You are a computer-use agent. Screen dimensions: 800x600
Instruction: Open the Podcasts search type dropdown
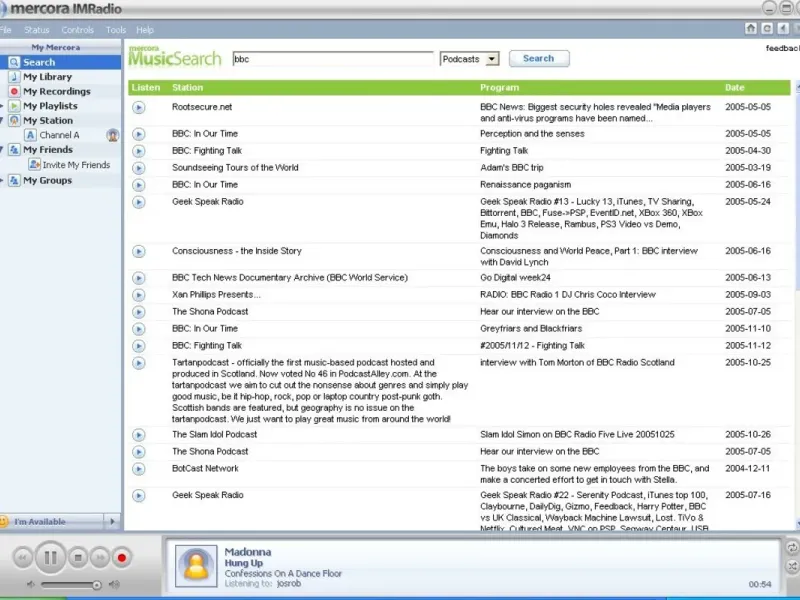(x=492, y=59)
